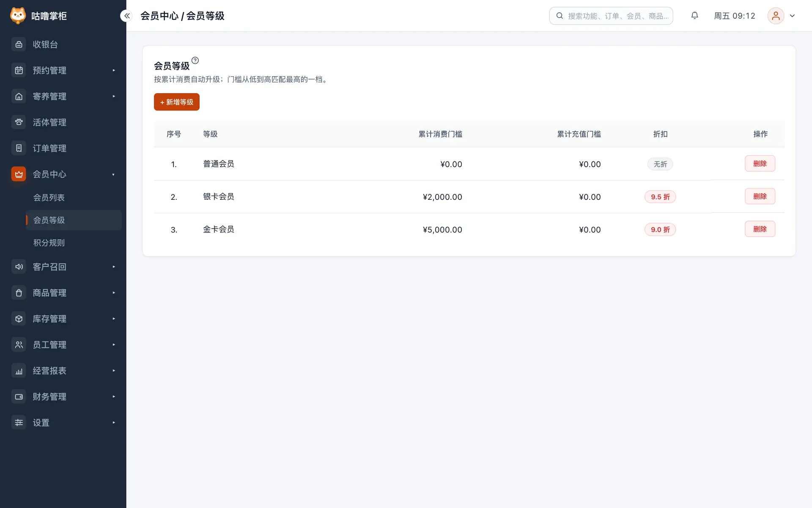Expand 预约管理 submenu arrow
Screen dimensions: 812x508
click(114, 70)
